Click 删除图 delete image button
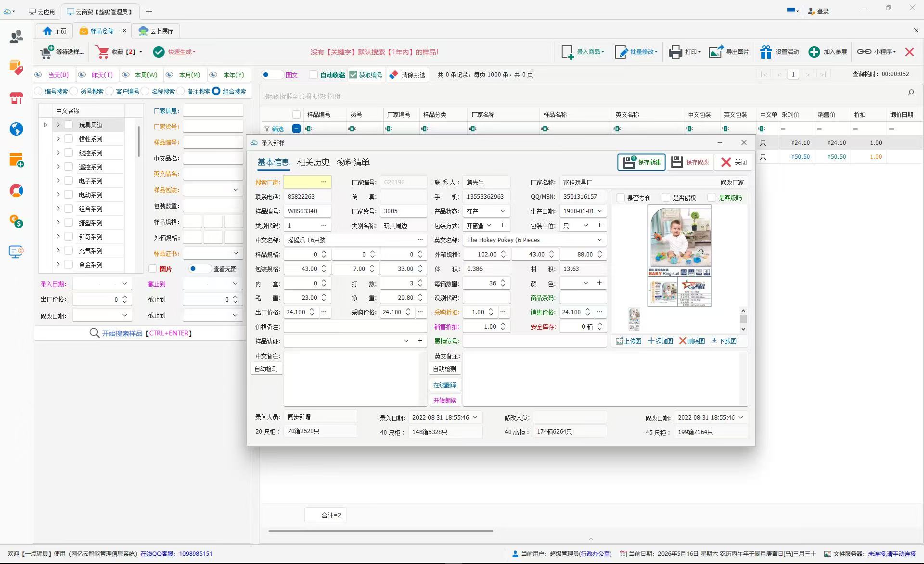 [692, 341]
